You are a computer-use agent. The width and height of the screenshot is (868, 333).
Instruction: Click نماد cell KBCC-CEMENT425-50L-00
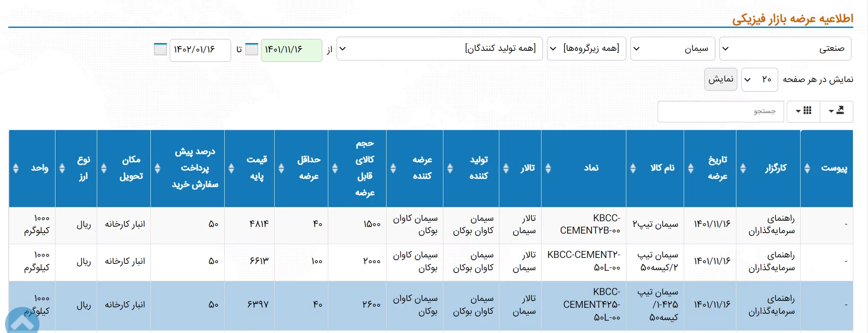point(584,305)
